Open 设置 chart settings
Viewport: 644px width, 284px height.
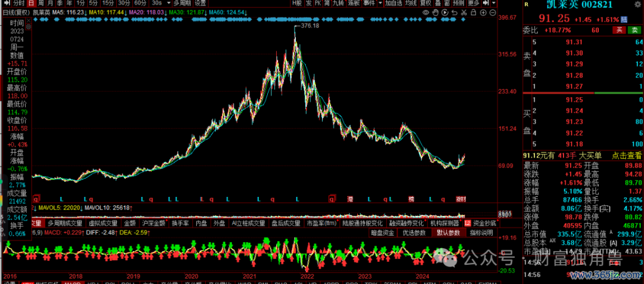tap(200, 4)
